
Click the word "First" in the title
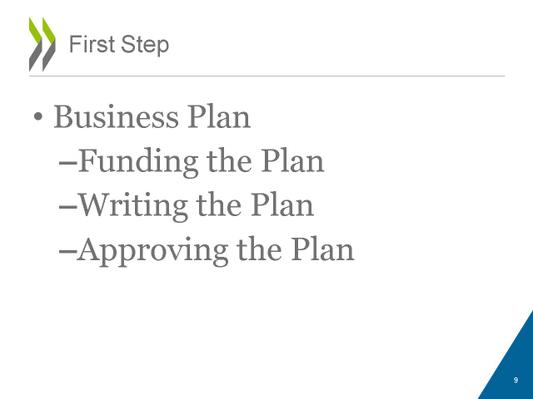[x=92, y=44]
